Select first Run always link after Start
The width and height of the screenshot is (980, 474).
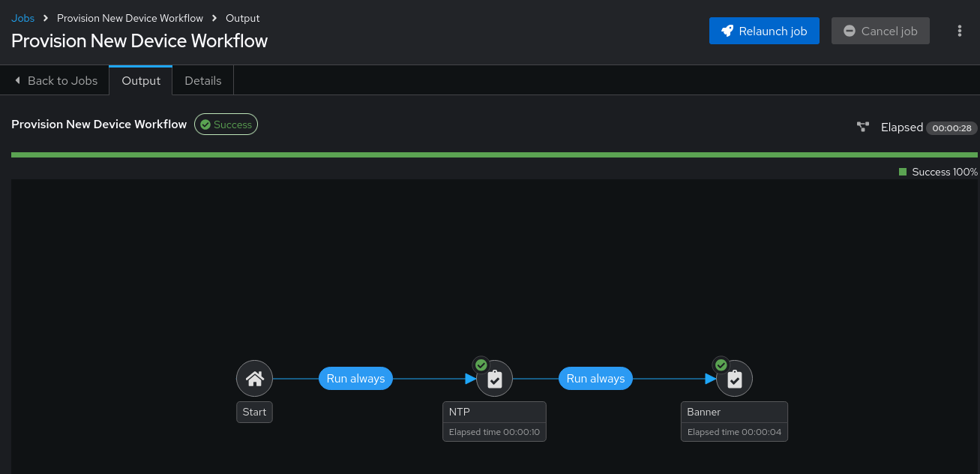coord(355,379)
